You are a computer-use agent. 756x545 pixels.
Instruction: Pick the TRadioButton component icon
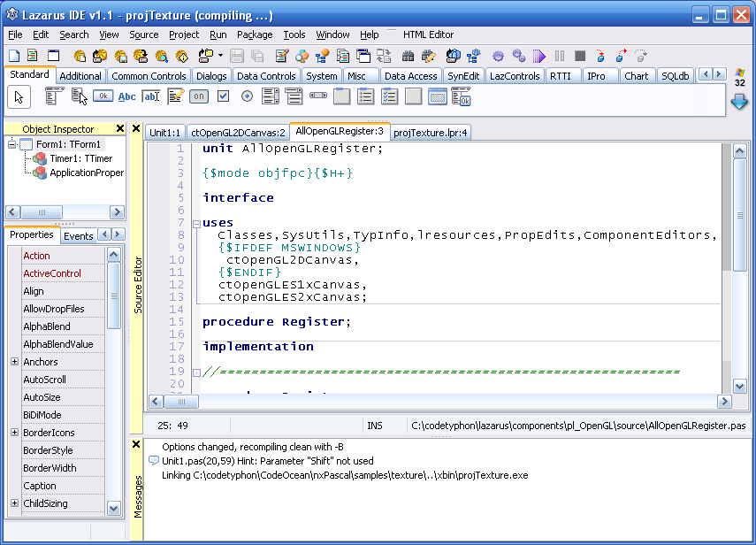247,96
